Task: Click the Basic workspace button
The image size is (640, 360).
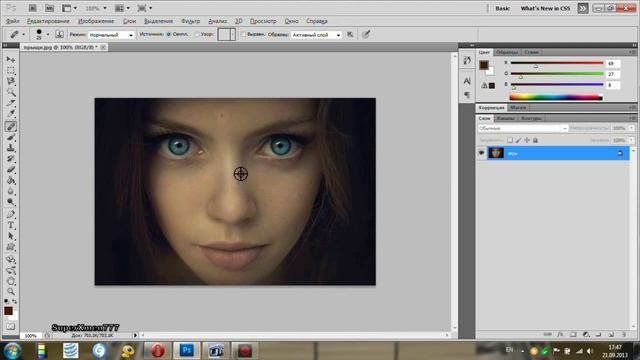Action: point(502,8)
